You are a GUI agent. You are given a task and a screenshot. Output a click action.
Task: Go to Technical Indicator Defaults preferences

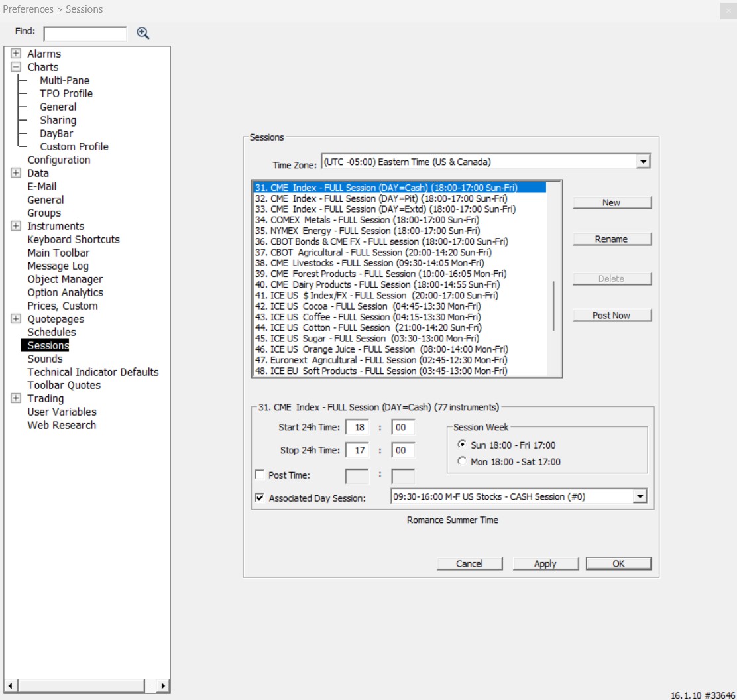pyautogui.click(x=93, y=372)
